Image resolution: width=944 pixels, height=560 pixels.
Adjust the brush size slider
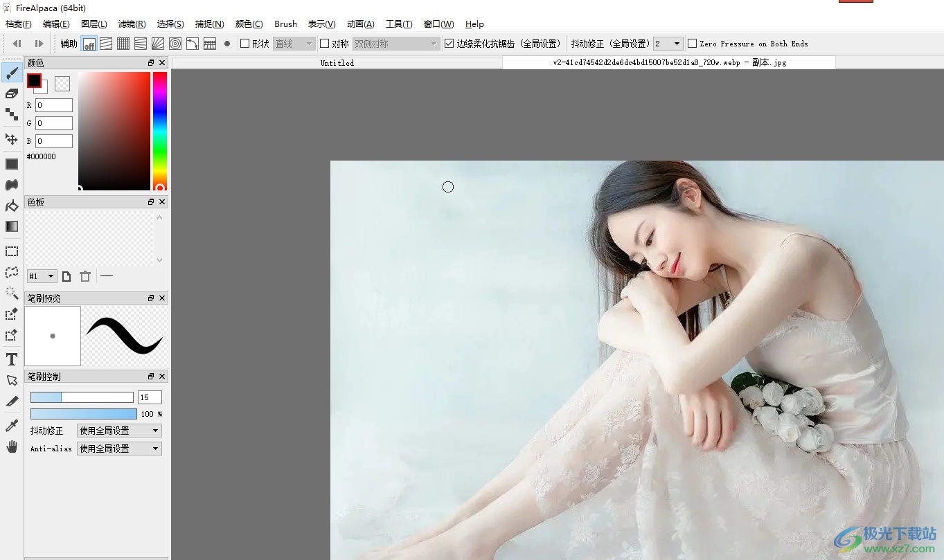82,397
